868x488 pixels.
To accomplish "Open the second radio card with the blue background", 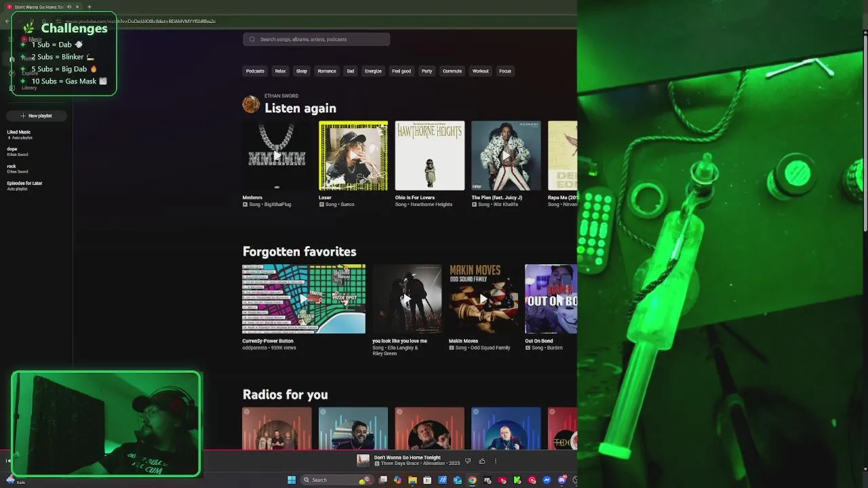I will click(x=353, y=428).
